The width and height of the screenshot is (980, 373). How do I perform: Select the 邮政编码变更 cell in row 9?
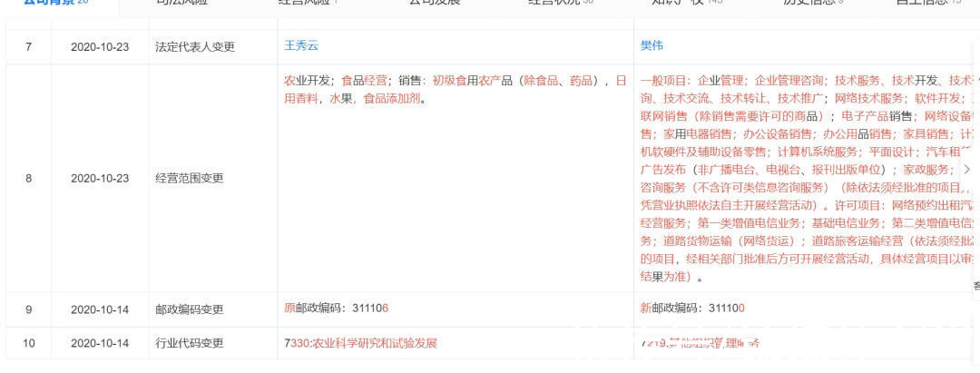[x=190, y=309]
